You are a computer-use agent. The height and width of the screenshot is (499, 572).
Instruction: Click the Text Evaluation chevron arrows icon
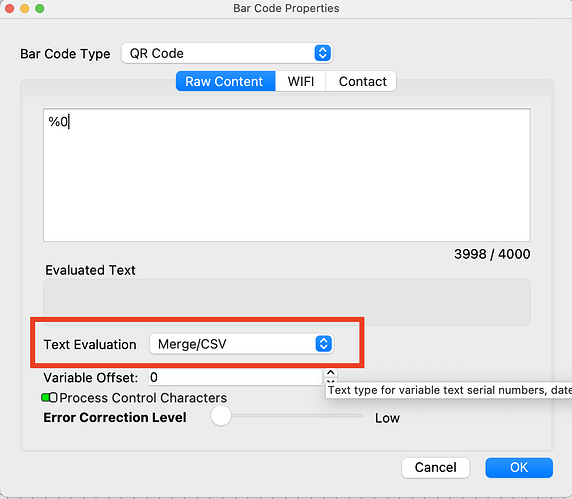coord(324,344)
